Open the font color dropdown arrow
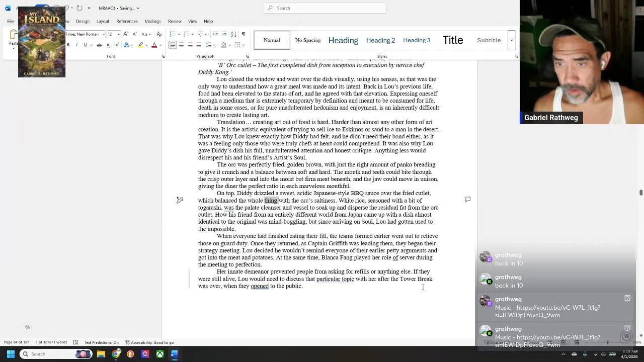Viewport: 644px width, 362px height. click(160, 45)
